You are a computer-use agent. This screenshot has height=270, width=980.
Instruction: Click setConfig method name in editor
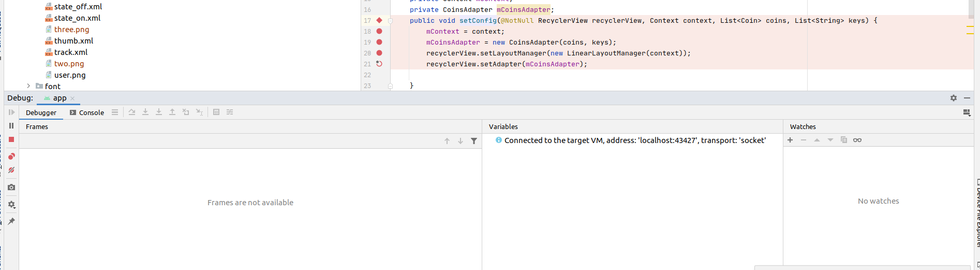[x=478, y=21]
